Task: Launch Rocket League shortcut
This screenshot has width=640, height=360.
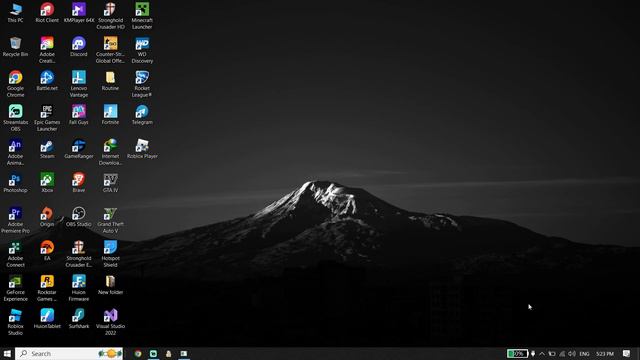Action: [x=142, y=84]
